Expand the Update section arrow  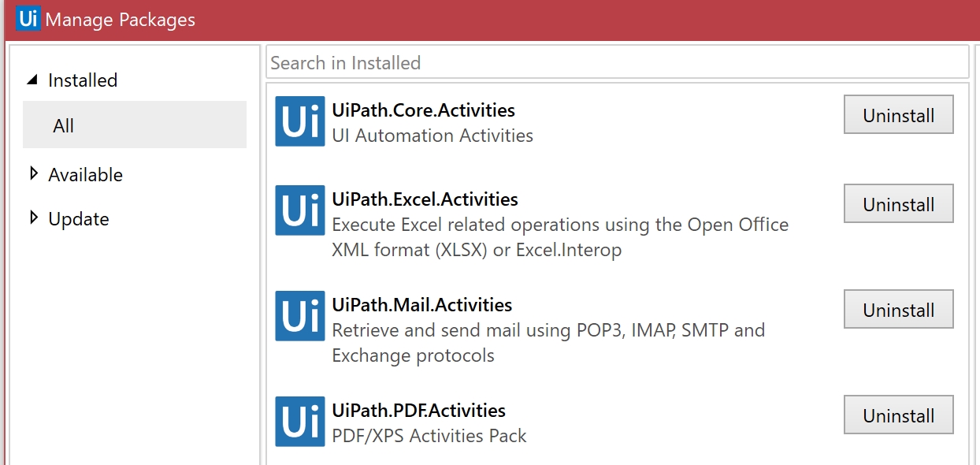pyautogui.click(x=34, y=218)
